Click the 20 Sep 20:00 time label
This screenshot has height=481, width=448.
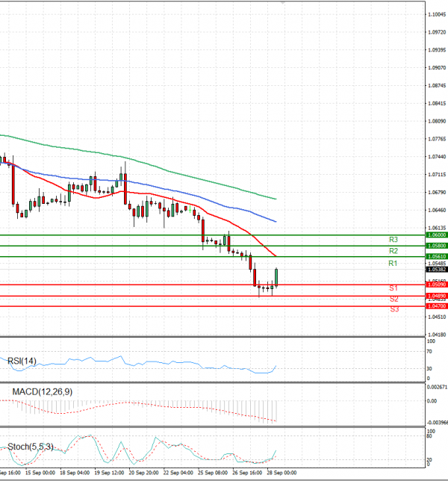pyautogui.click(x=143, y=473)
